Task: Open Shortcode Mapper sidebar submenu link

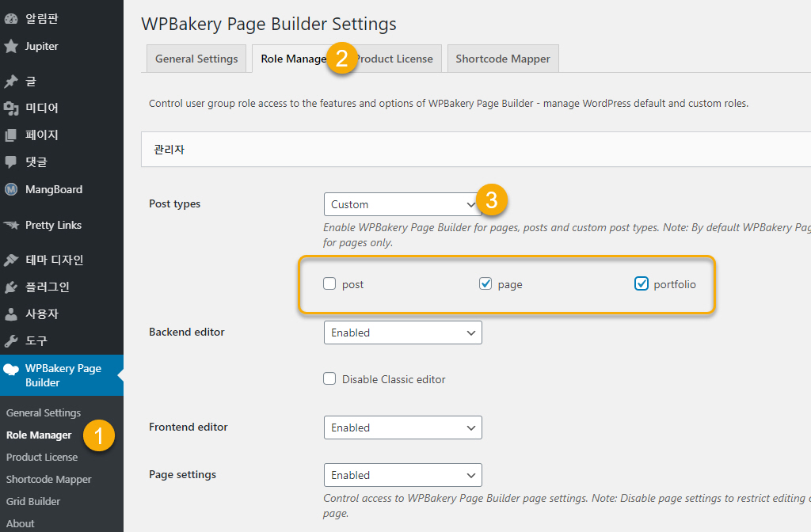Action: click(48, 479)
